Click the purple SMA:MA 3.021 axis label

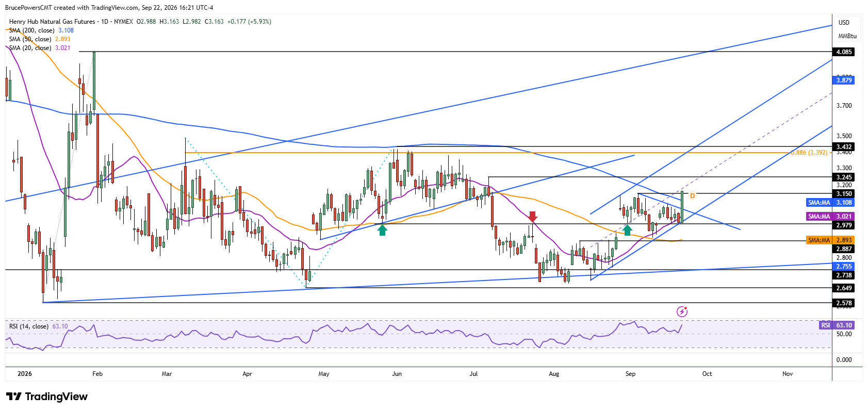(x=830, y=217)
